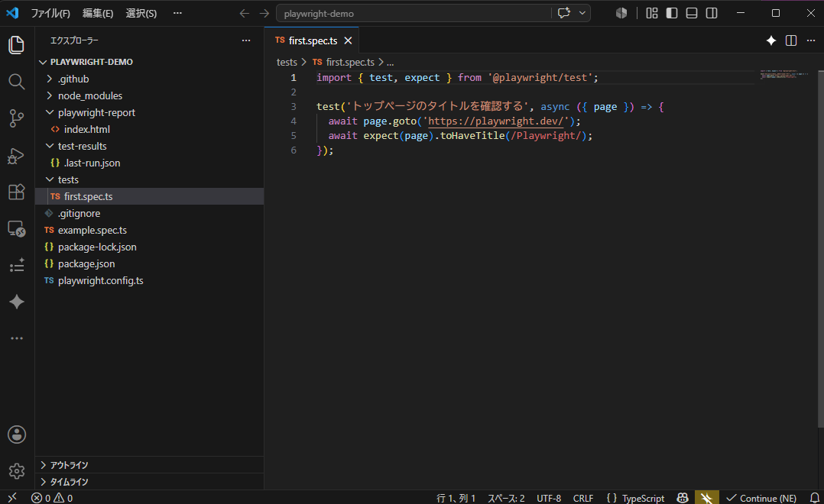Screen dimensions: 824x504
Task: Open the Remote Explorer view
Action: [17, 229]
